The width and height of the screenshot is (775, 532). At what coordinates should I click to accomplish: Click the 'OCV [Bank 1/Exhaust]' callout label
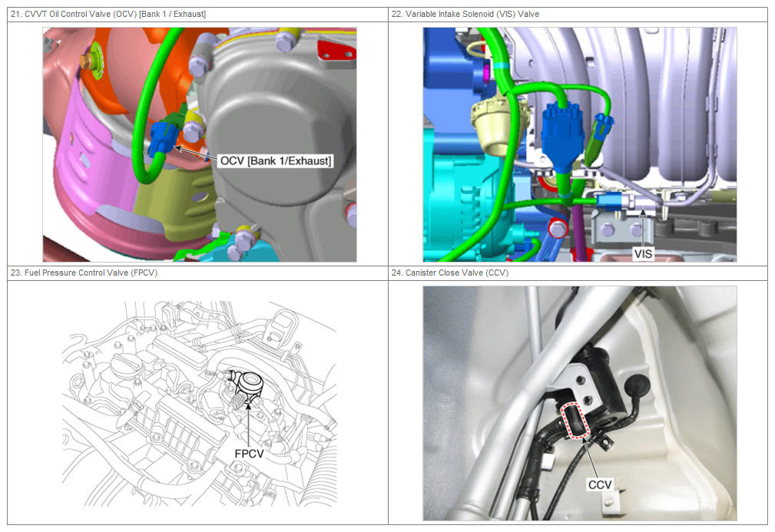pyautogui.click(x=276, y=160)
